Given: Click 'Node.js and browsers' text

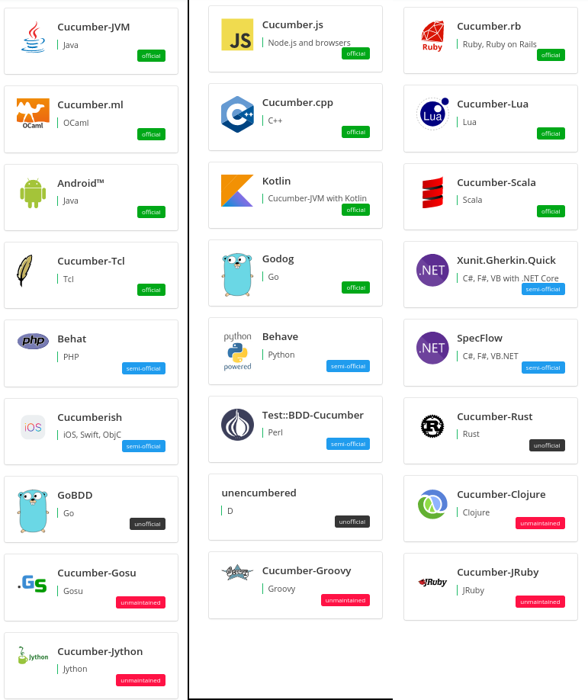Looking at the screenshot, I should 309,43.
